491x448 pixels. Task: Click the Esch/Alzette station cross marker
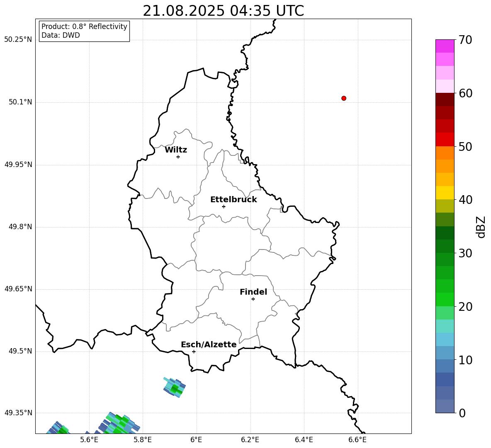[194, 351]
